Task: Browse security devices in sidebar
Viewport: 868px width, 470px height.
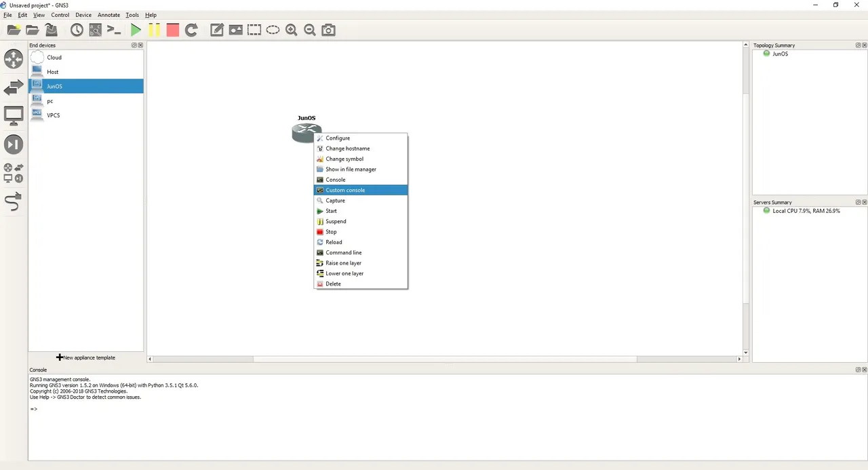Action: coord(14,144)
